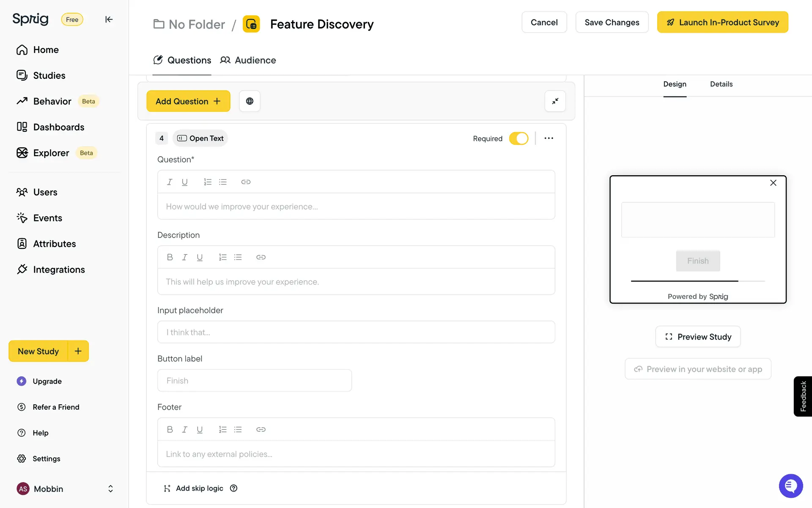The image size is (812, 508).
Task: Toggle bold in Description toolbar
Action: pyautogui.click(x=170, y=257)
